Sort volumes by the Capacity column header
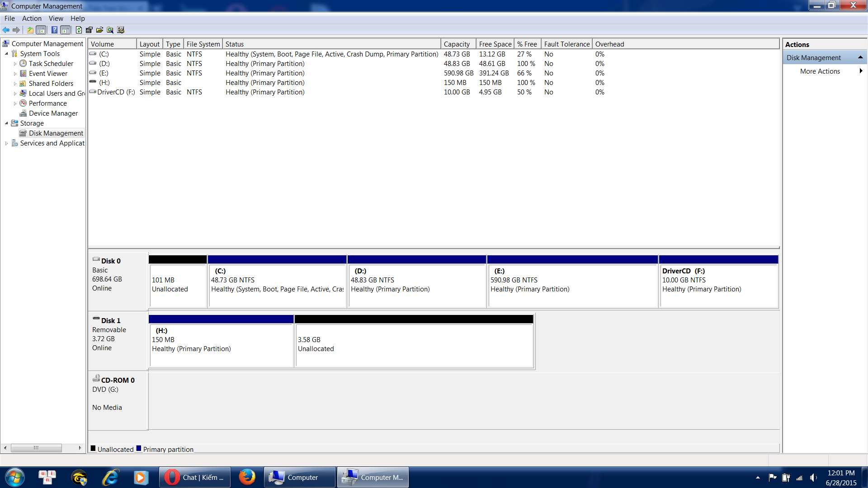 point(457,44)
